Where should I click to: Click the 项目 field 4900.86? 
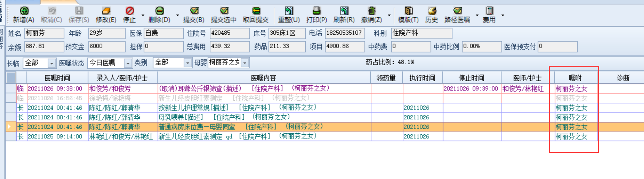(345, 46)
